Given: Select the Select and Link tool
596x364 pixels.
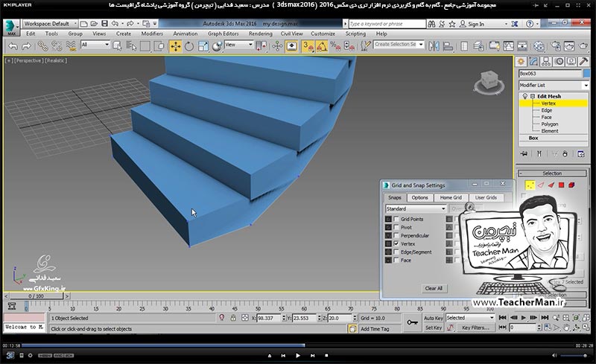Looking at the screenshot, I should [x=42, y=46].
